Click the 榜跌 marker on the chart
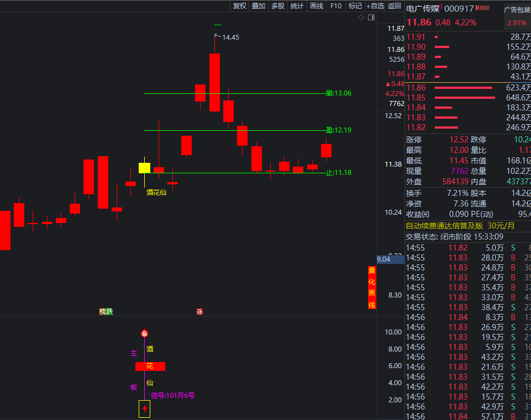This screenshot has height=420, width=531. point(106,311)
